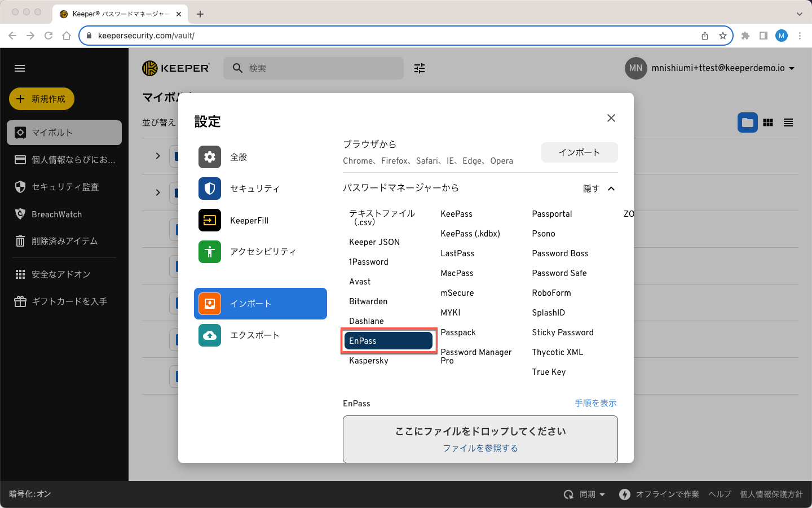The width and height of the screenshot is (812, 508).
Task: Open エクスポート settings tab
Action: pos(254,335)
